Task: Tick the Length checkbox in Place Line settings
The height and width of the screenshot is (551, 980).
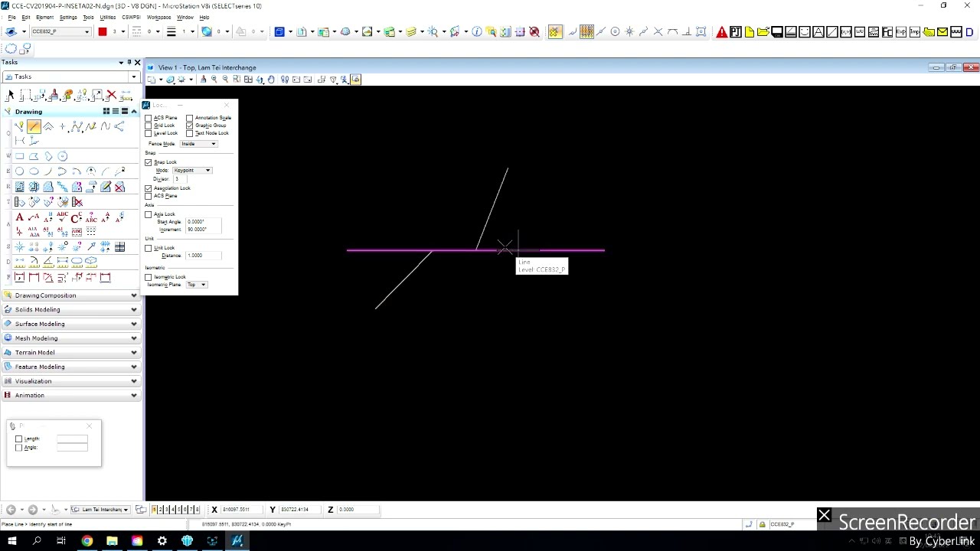Action: tap(19, 439)
